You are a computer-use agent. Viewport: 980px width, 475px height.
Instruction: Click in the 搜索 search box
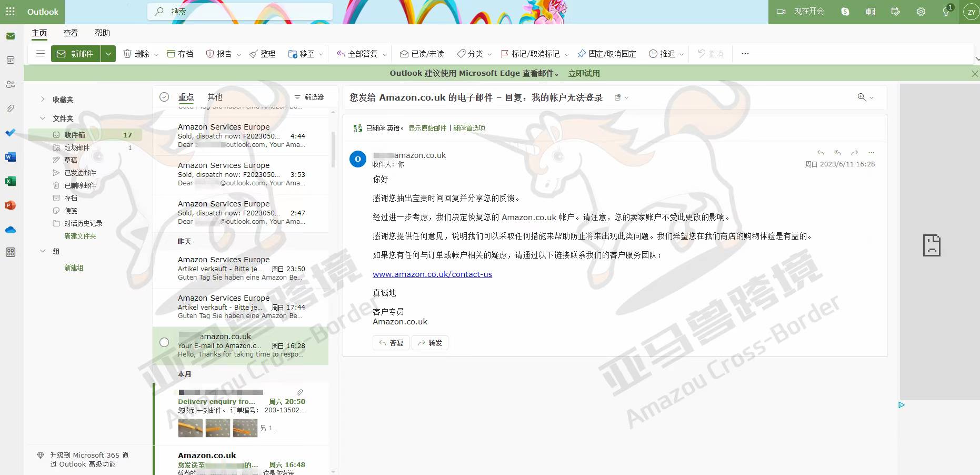240,12
